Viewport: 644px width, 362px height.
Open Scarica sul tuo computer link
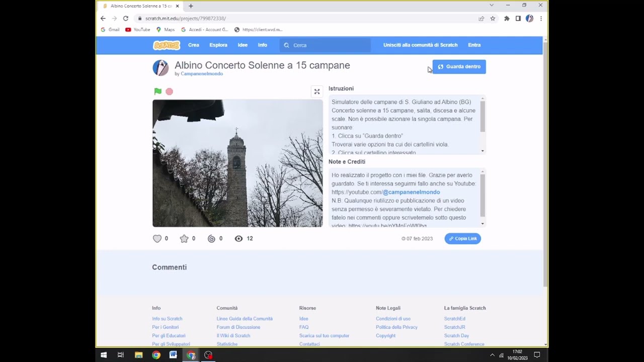324,336
